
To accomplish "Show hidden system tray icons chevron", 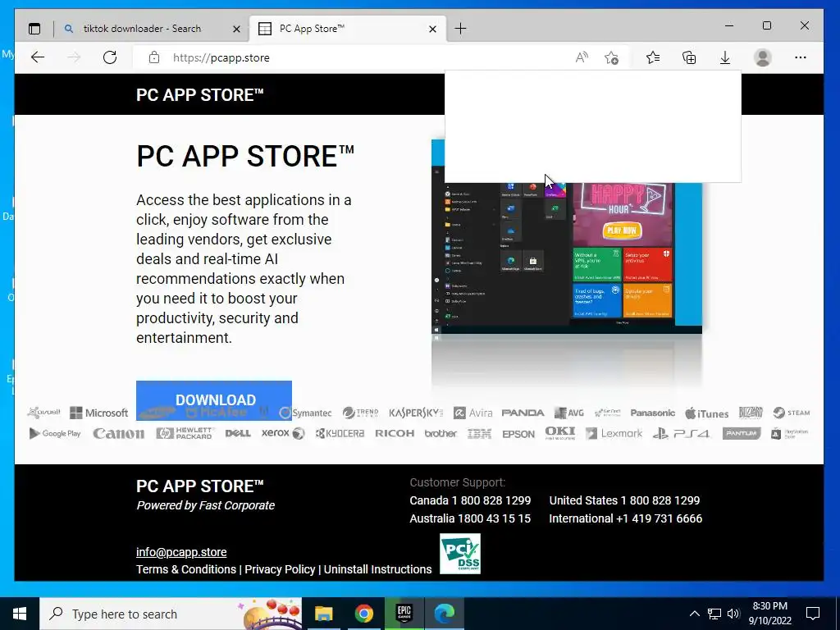I will 694,614.
